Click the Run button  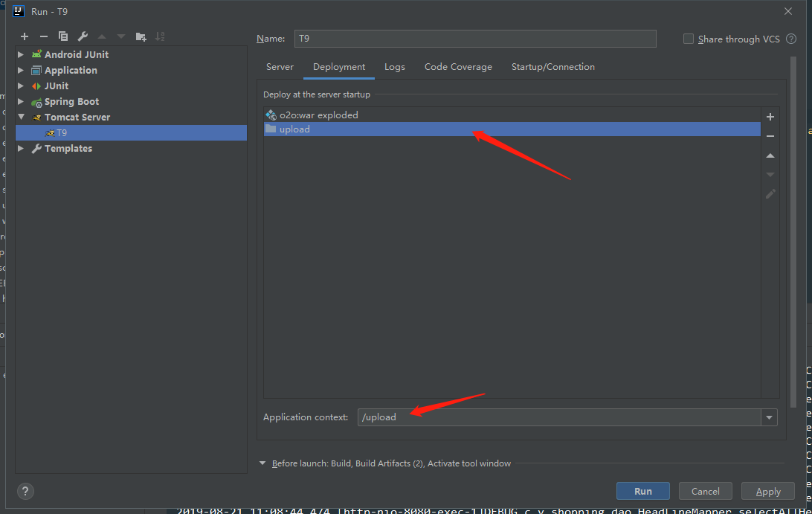[642, 491]
